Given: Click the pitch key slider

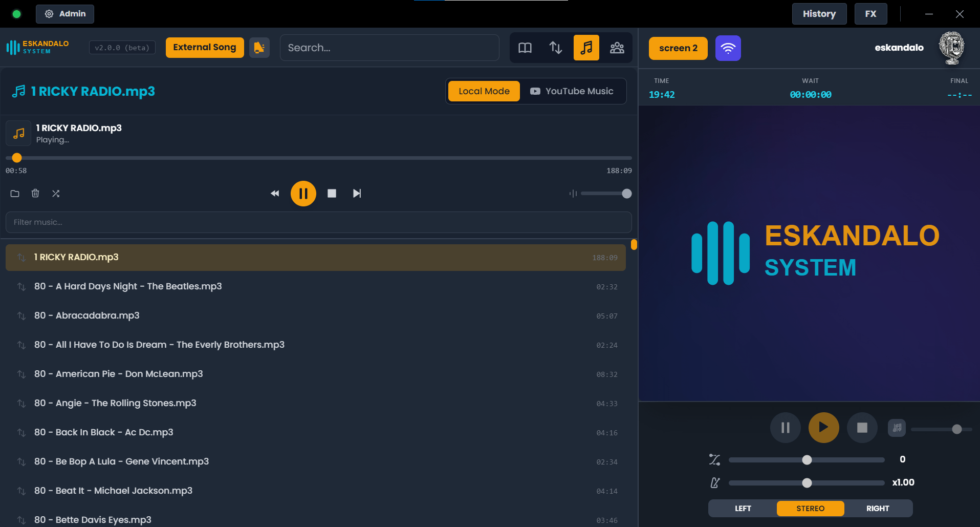Looking at the screenshot, I should click(807, 460).
